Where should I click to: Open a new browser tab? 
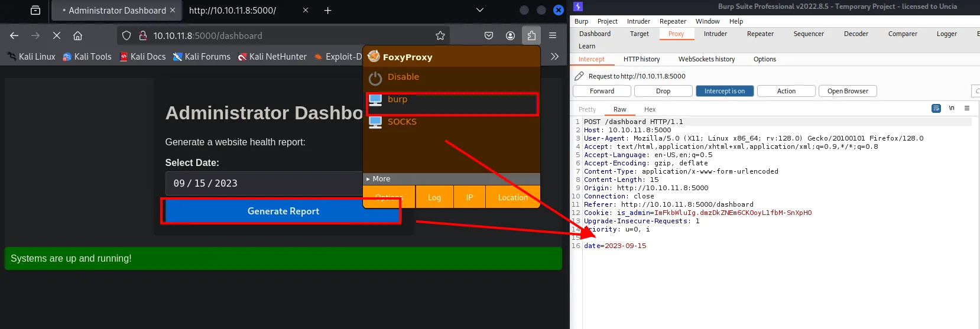(328, 10)
